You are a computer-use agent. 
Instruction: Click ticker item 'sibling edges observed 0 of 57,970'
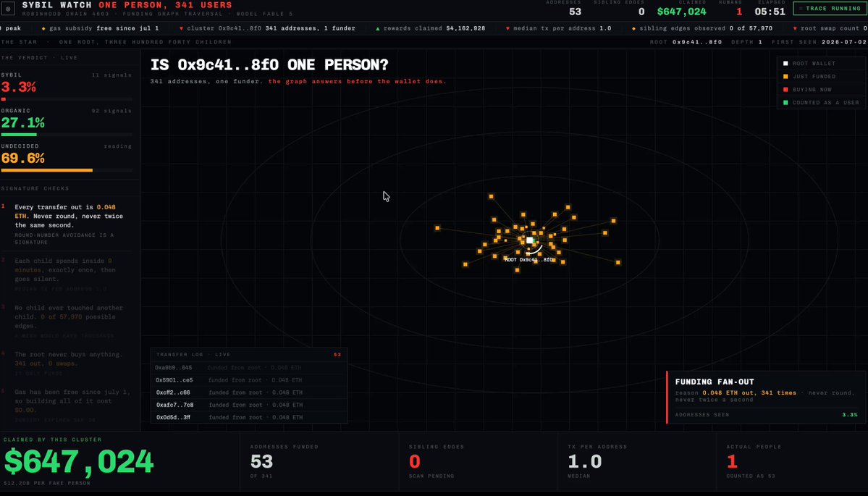tap(702, 28)
